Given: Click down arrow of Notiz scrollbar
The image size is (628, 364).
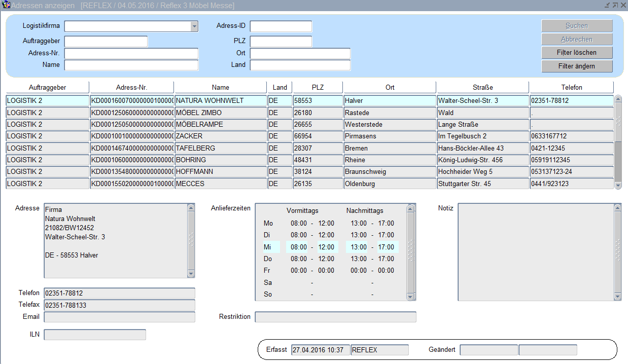Looking at the screenshot, I should click(x=617, y=297).
